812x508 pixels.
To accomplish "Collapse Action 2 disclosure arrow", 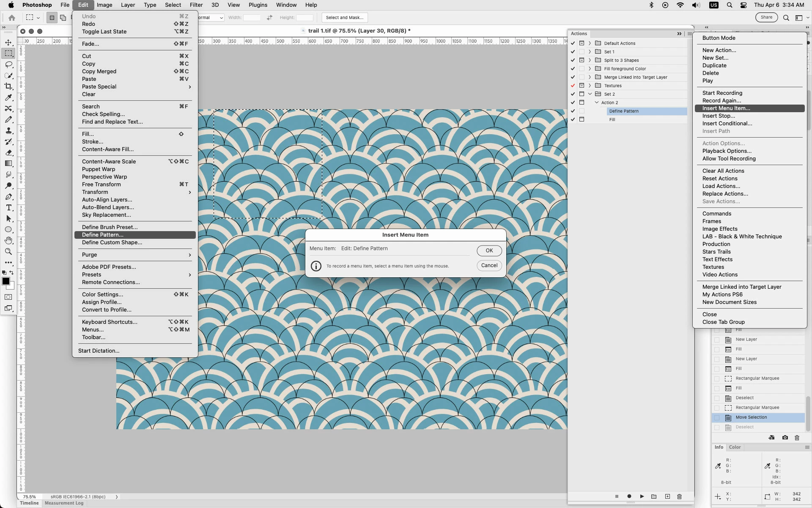I will [x=597, y=102].
